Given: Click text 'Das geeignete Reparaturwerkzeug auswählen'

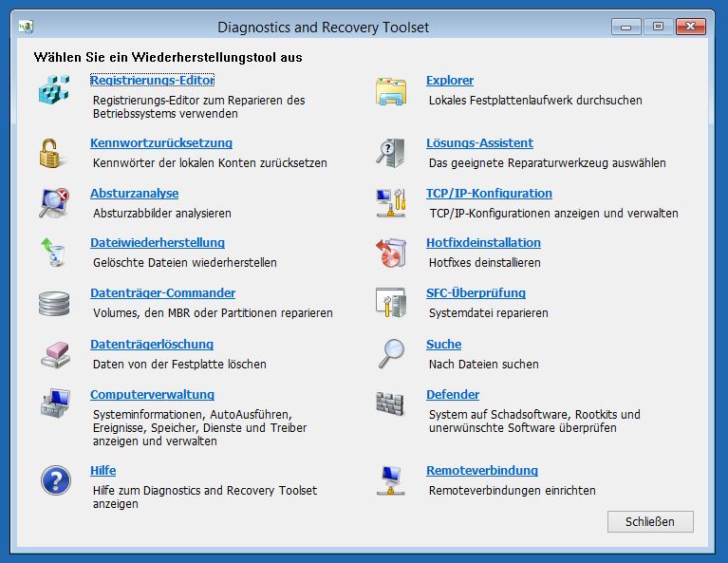Looking at the screenshot, I should tap(548, 163).
